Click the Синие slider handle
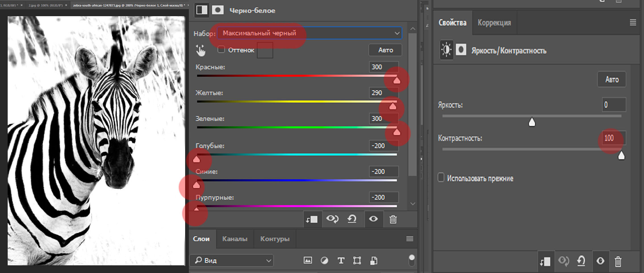The image size is (644, 273). [196, 185]
